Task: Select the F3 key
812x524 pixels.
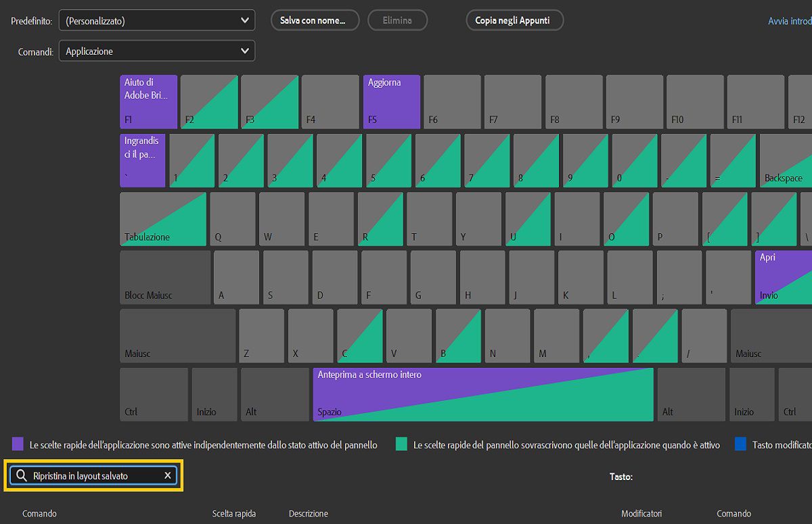Action: (x=270, y=101)
